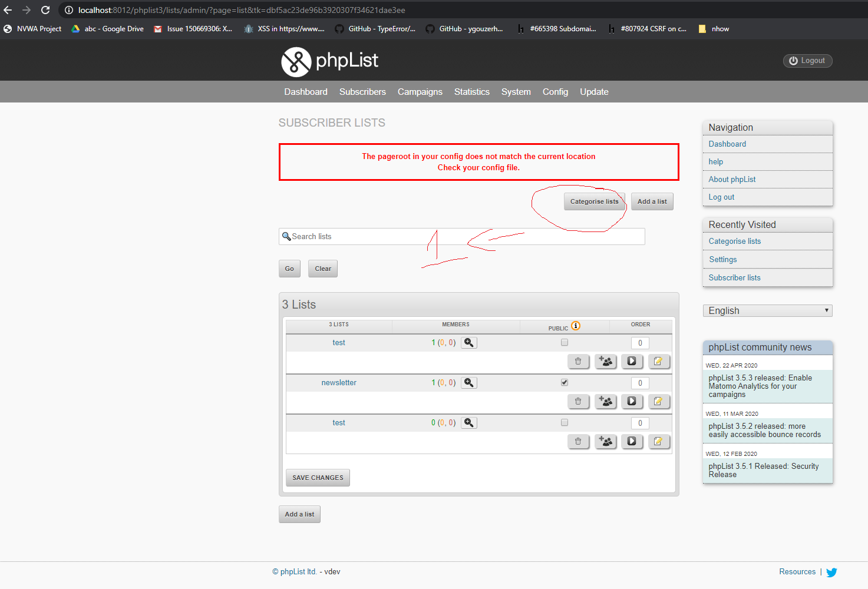Screen dimensions: 868x589
Task: Focus the Search lists input field
Action: click(461, 237)
